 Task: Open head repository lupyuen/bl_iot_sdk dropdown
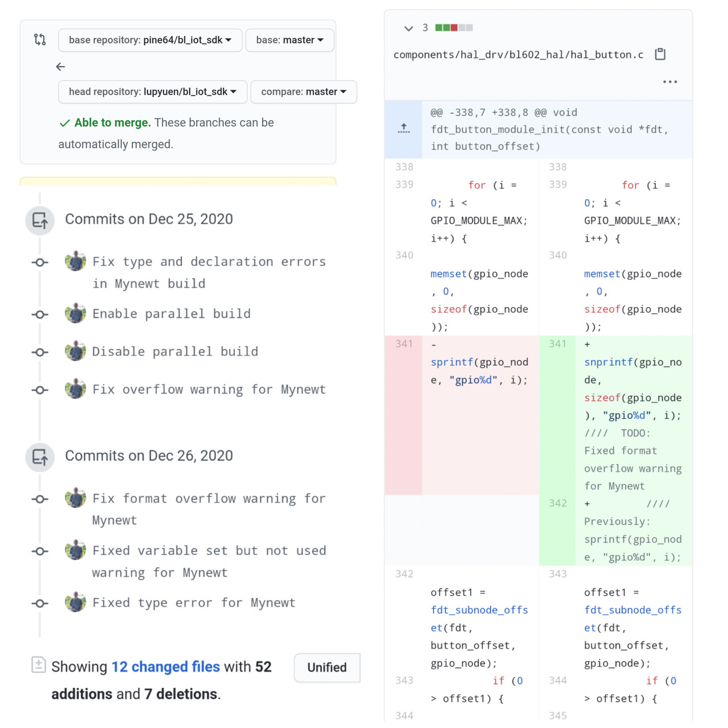pos(152,92)
